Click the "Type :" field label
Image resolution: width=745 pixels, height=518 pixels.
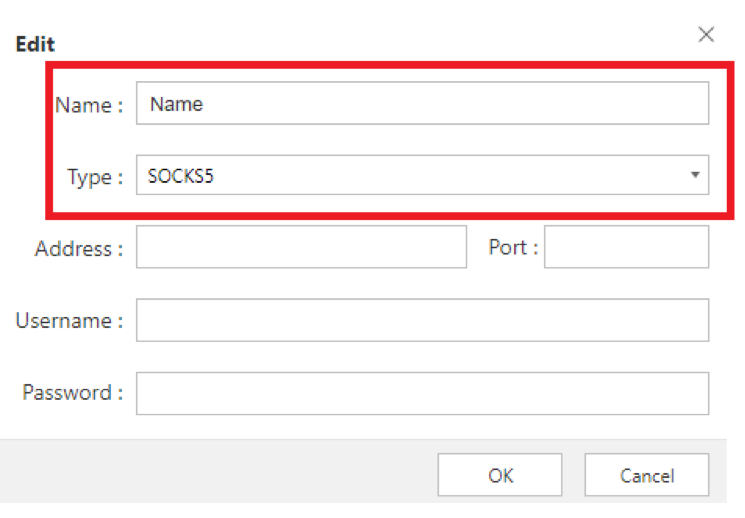[95, 177]
